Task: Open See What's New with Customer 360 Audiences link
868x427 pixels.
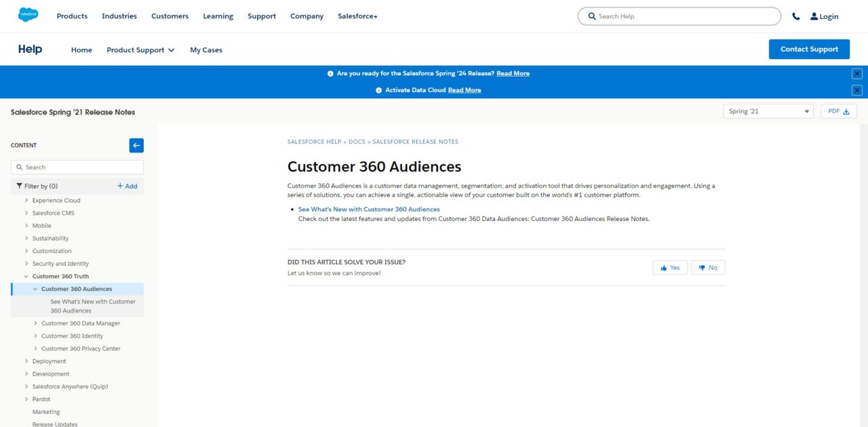Action: click(369, 209)
